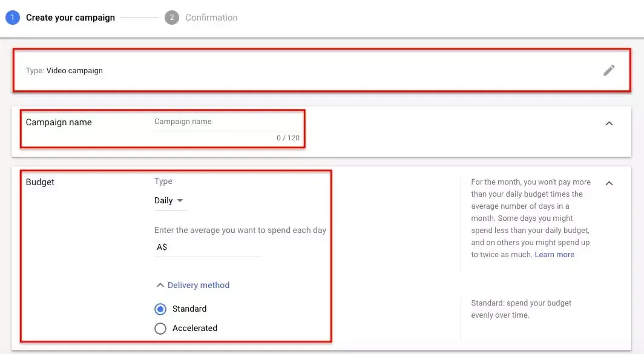
Task: Click the pencil edit icon for campaign type
Action: [609, 70]
